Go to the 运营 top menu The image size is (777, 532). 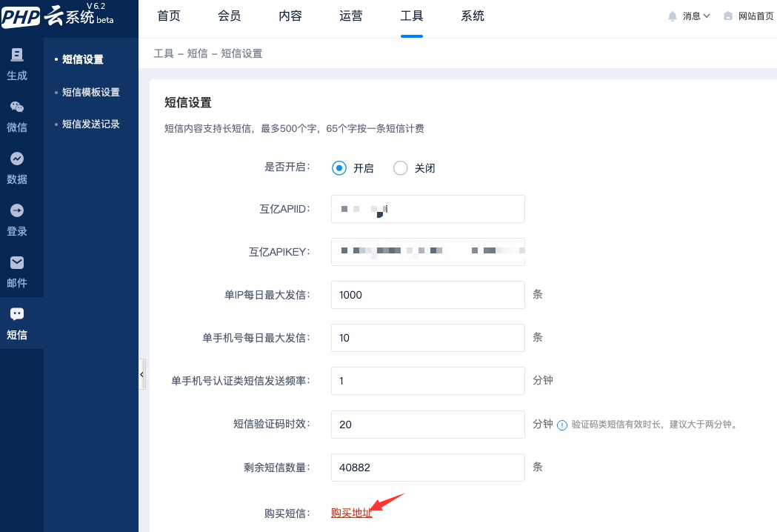pos(351,16)
